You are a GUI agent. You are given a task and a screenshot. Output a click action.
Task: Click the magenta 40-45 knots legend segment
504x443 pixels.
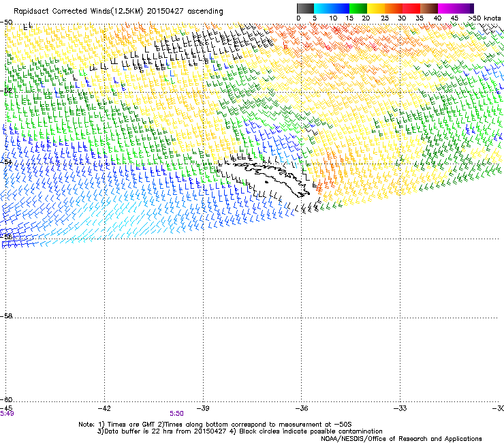click(447, 8)
